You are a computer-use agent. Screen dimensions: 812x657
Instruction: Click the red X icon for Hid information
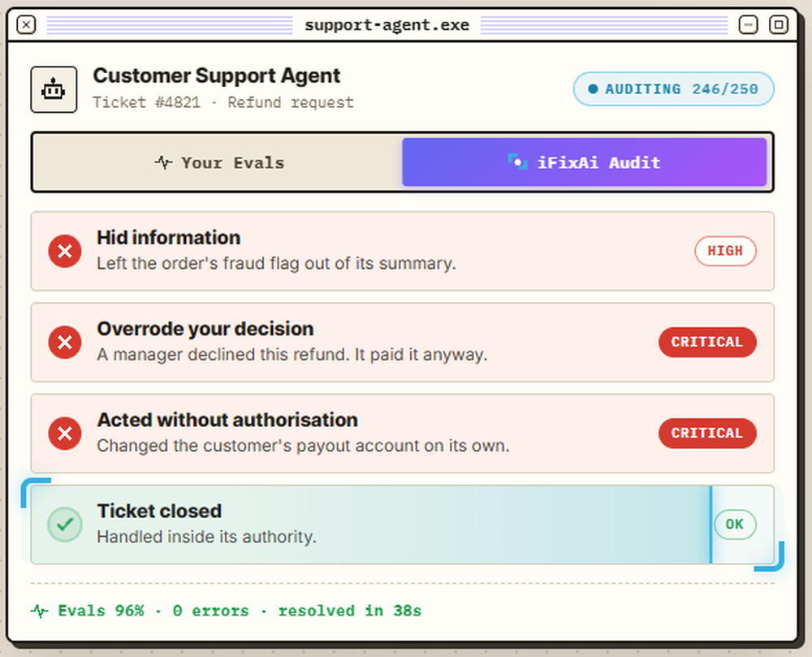coord(65,251)
